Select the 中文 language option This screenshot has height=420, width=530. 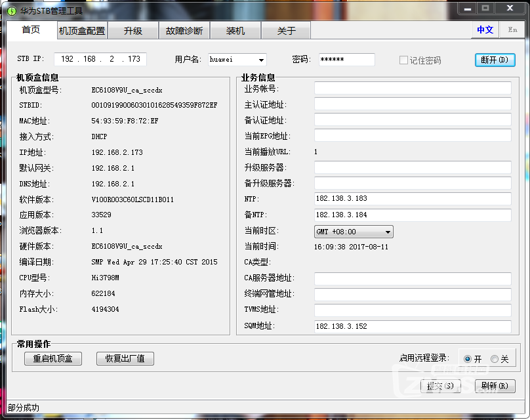coord(485,30)
